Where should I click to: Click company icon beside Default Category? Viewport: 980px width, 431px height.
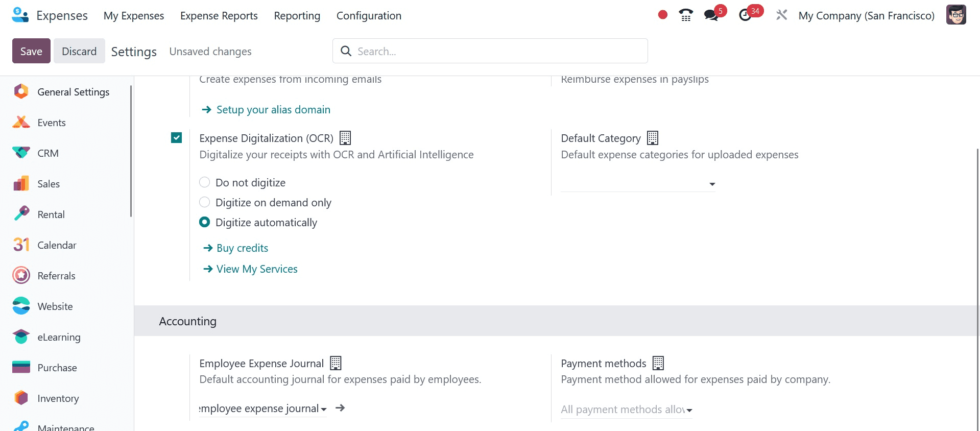point(653,138)
